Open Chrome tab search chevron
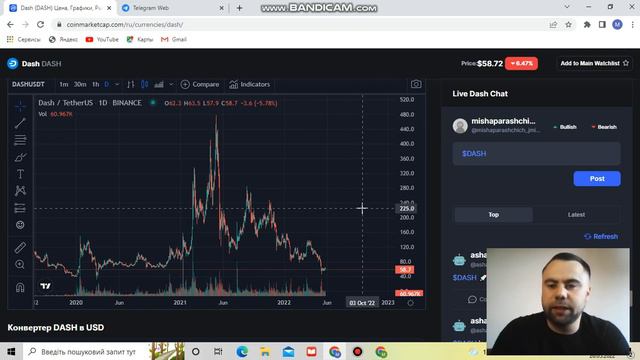 (x=567, y=7)
